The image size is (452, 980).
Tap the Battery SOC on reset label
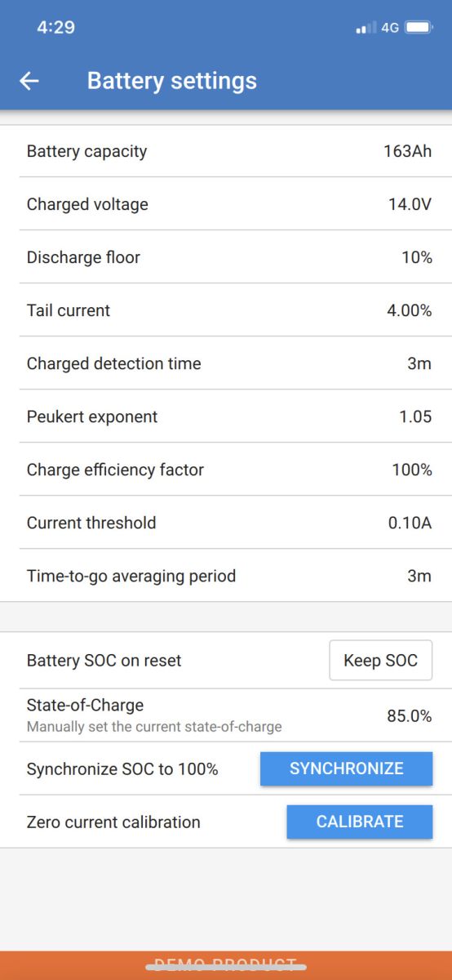pyautogui.click(x=104, y=661)
